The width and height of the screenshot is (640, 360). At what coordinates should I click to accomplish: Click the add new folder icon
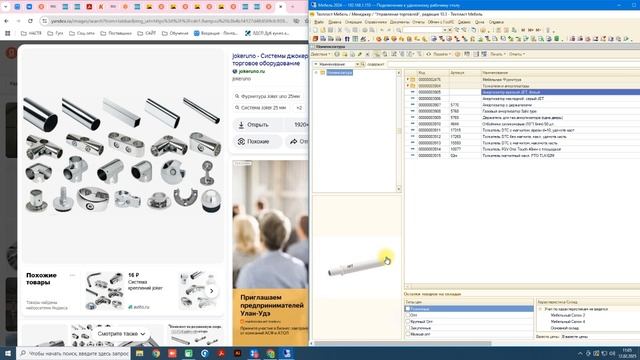pos(344,54)
